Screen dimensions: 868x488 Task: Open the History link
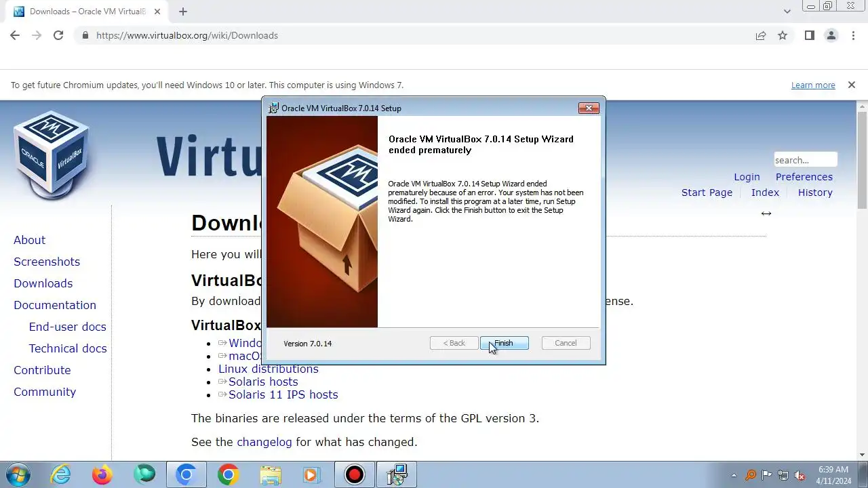tap(815, 192)
